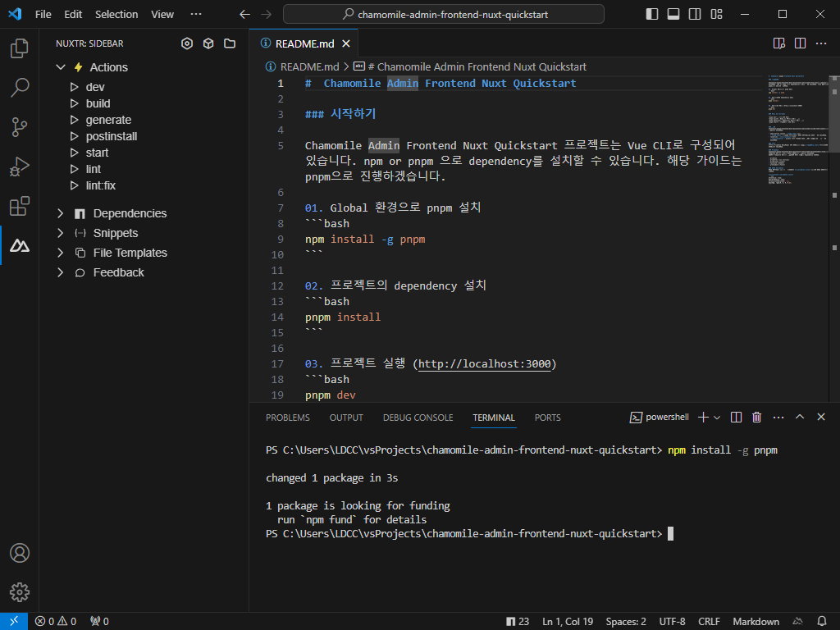Run the postinstall action play icon

tap(75, 136)
